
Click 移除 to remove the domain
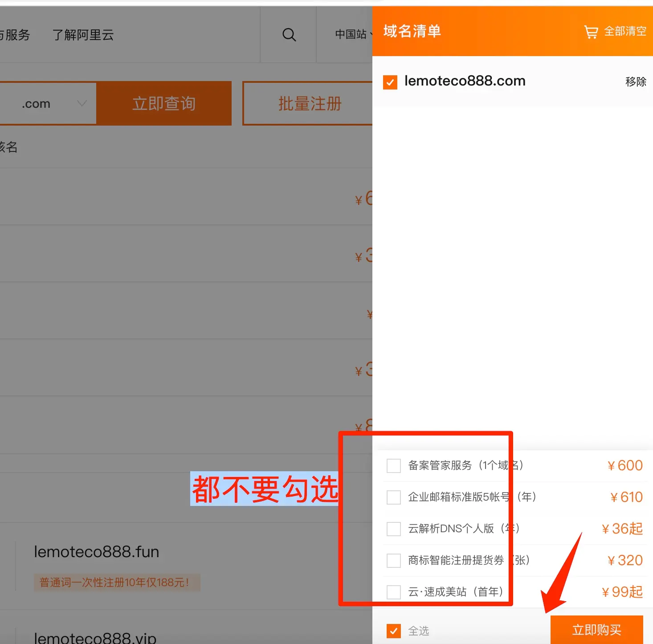coord(635,82)
